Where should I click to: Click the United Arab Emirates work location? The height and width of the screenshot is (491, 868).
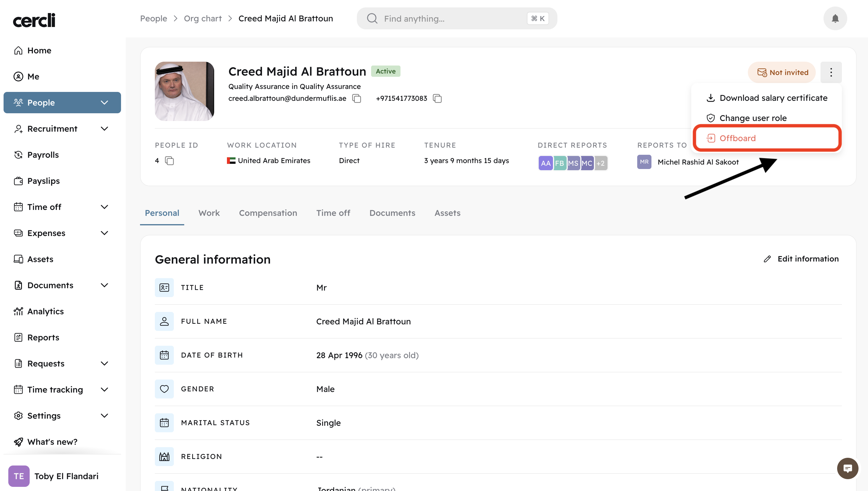pyautogui.click(x=268, y=160)
